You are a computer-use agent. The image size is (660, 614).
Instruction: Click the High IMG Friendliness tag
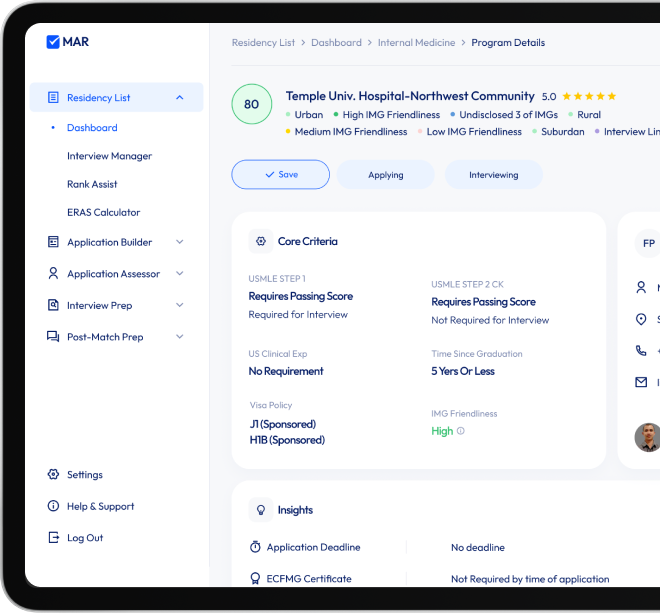391,114
